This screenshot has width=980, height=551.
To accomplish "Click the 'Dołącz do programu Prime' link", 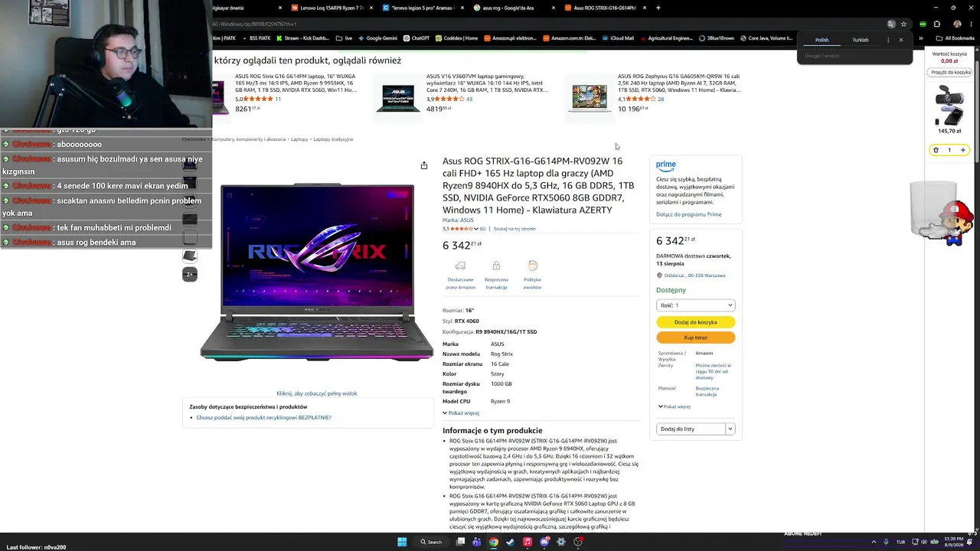I will tap(688, 214).
